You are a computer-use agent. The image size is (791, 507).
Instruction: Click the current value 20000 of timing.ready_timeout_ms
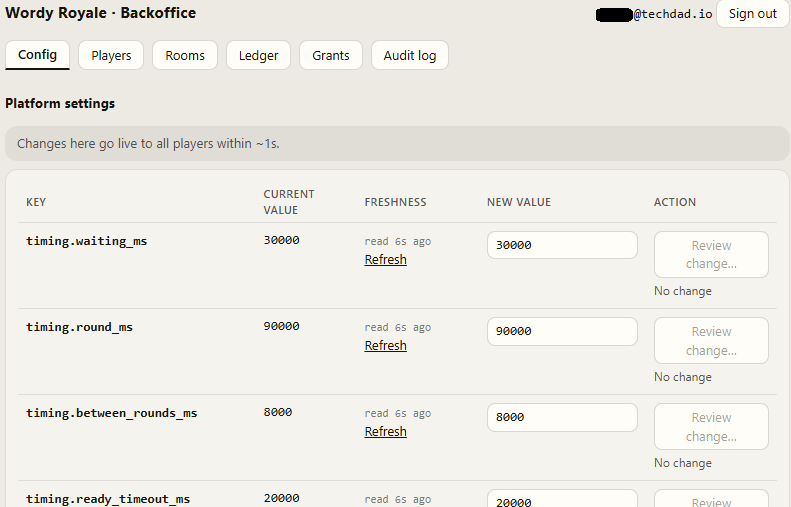281,498
